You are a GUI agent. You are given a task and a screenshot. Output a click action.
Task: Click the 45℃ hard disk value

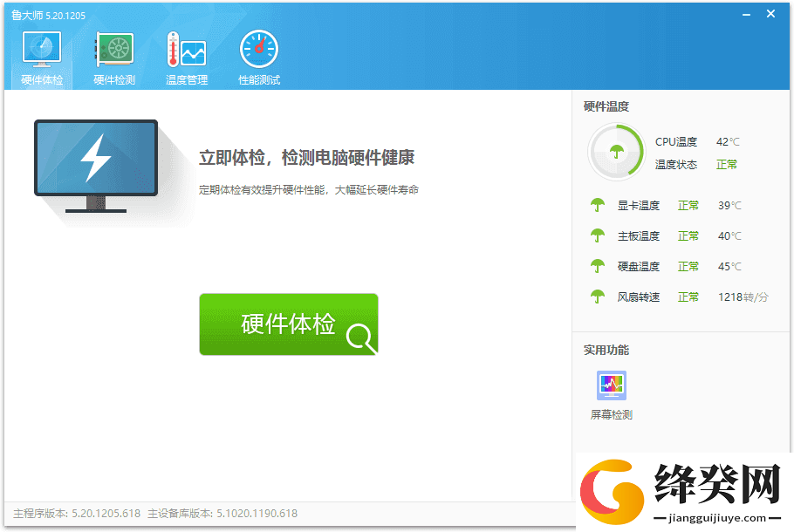coord(729,266)
